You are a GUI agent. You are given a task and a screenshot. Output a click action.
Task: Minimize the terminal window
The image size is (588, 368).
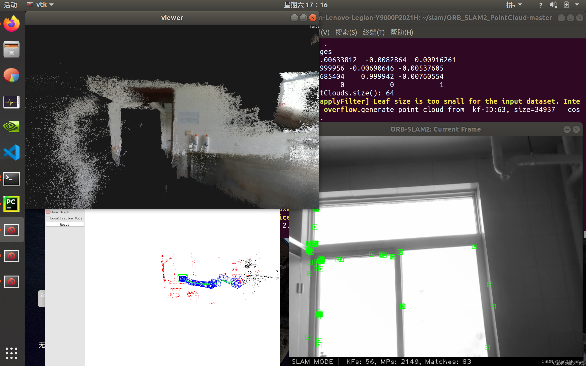point(562,18)
